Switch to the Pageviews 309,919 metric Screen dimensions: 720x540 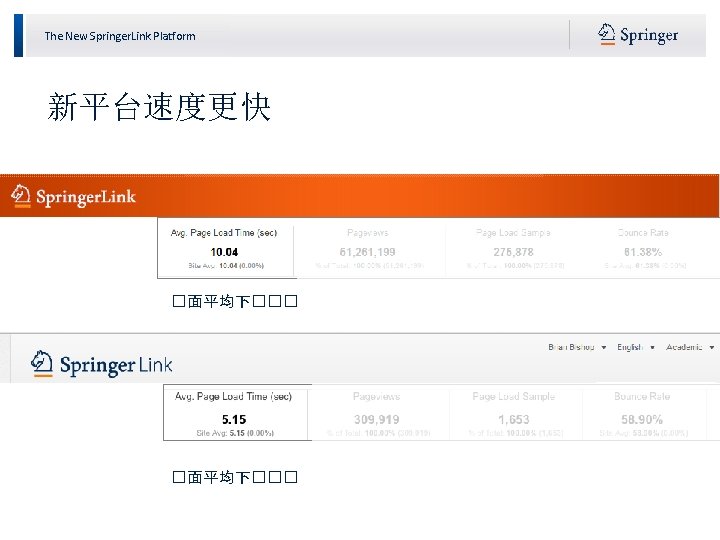coord(377,412)
